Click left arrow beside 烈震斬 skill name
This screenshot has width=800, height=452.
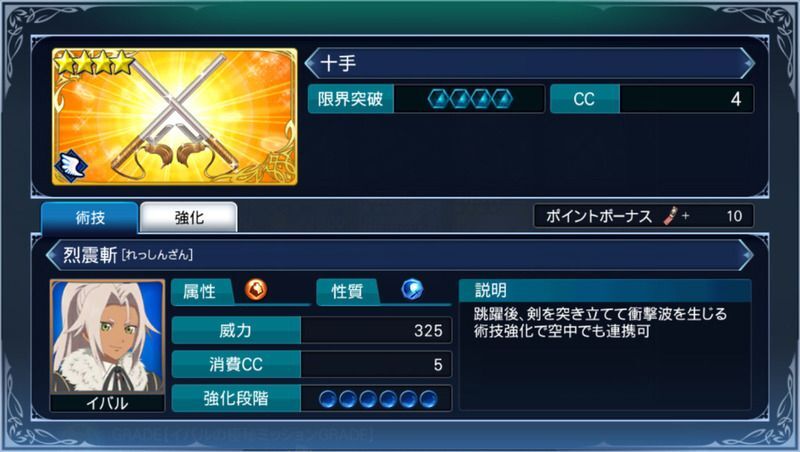click(52, 255)
